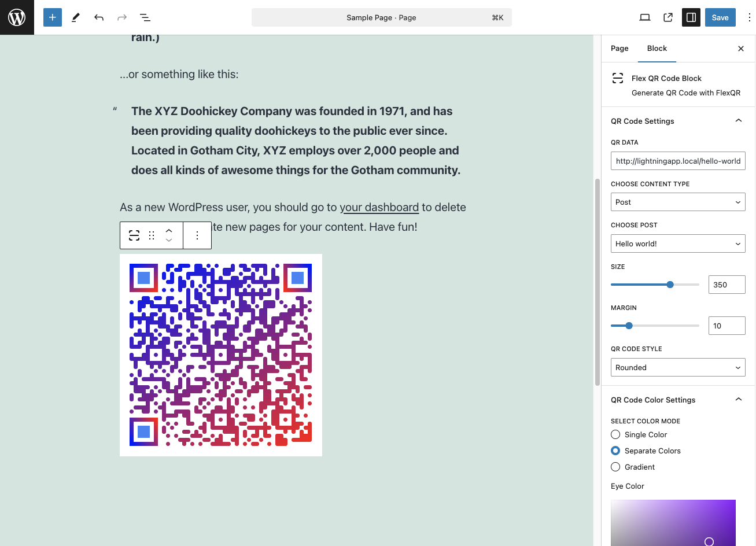Select the Separate Colors radio option
This screenshot has width=756, height=546.
point(615,451)
